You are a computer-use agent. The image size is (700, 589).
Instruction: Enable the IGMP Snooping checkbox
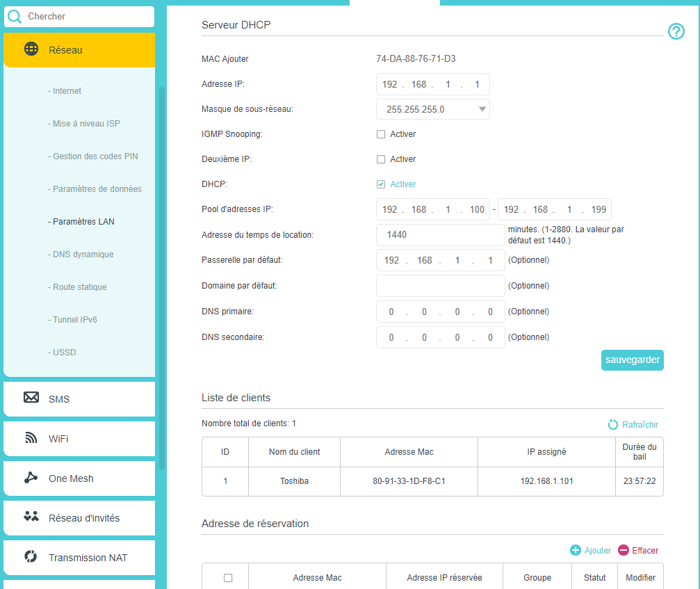point(381,134)
